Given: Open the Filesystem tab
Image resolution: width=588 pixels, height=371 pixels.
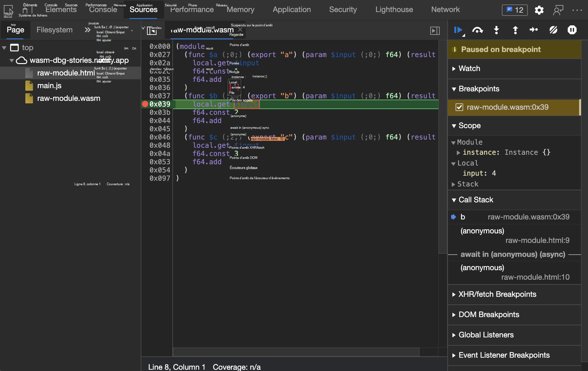Looking at the screenshot, I should point(54,30).
